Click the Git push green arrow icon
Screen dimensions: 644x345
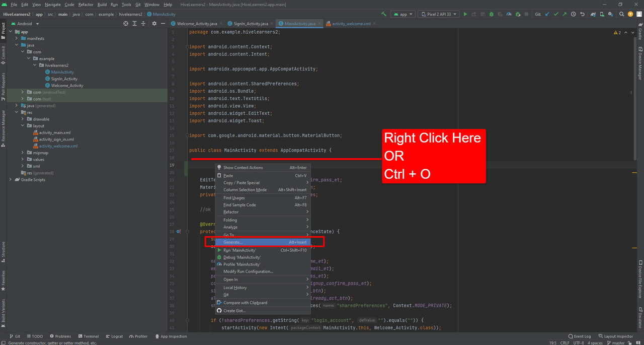pyautogui.click(x=565, y=14)
